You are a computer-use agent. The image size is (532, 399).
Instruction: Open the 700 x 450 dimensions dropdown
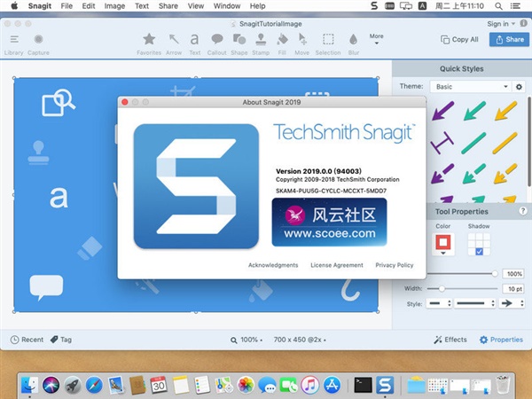point(300,340)
